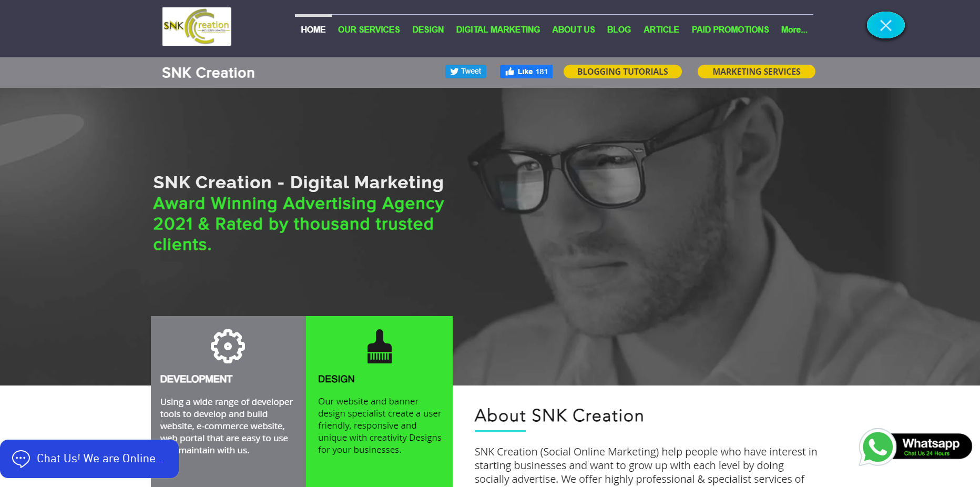
Task: Go to the HOME tab
Action: 313,30
